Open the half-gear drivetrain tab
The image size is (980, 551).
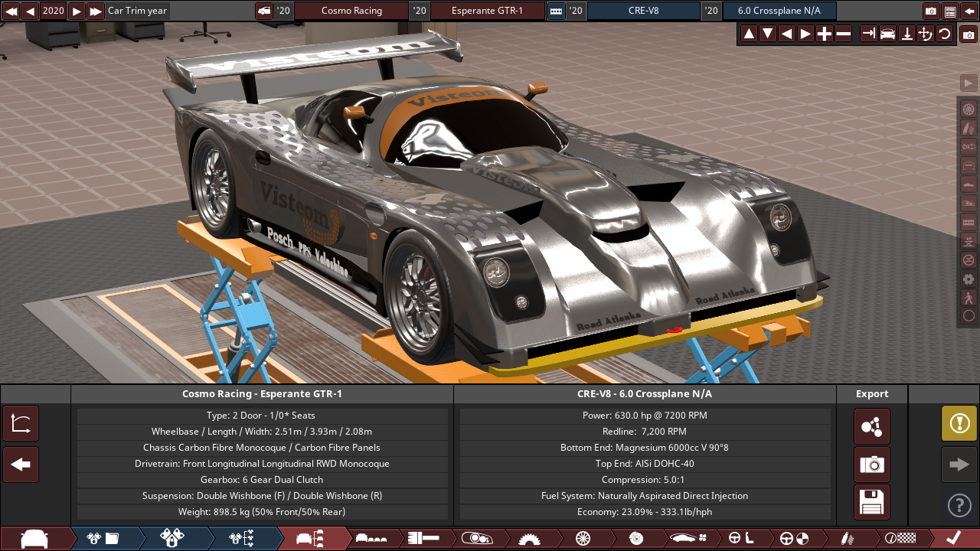pos(529,539)
